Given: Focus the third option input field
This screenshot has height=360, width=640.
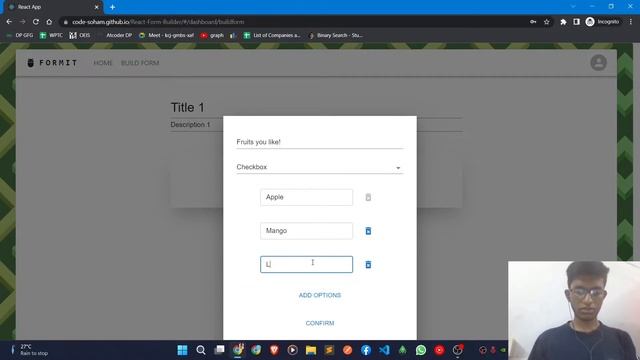Looking at the screenshot, I should click(x=307, y=264).
